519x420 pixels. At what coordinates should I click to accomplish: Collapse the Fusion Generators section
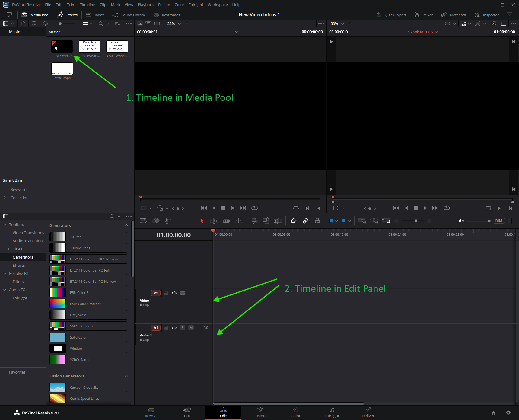pyautogui.click(x=126, y=376)
